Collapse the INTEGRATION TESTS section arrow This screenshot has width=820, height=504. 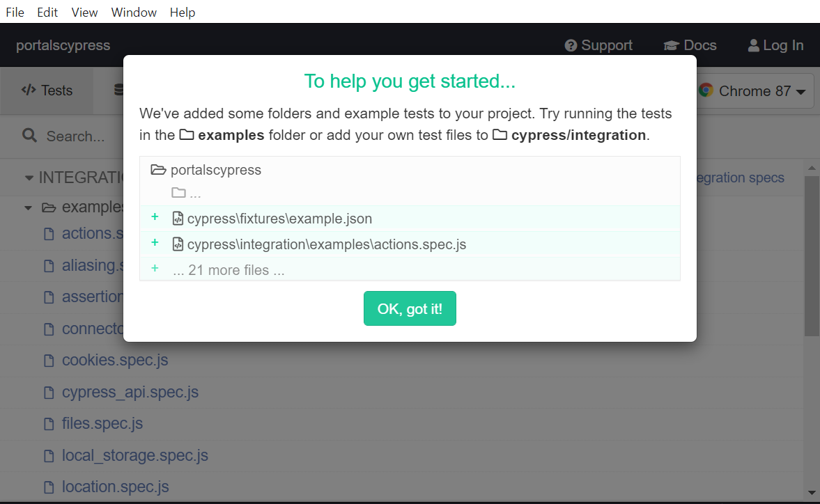29,178
